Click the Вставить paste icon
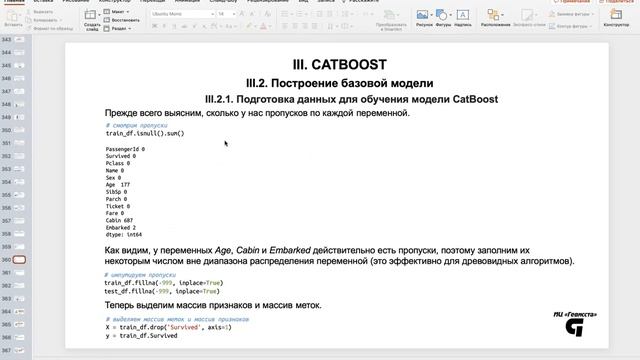The image size is (640, 360). click(x=13, y=16)
